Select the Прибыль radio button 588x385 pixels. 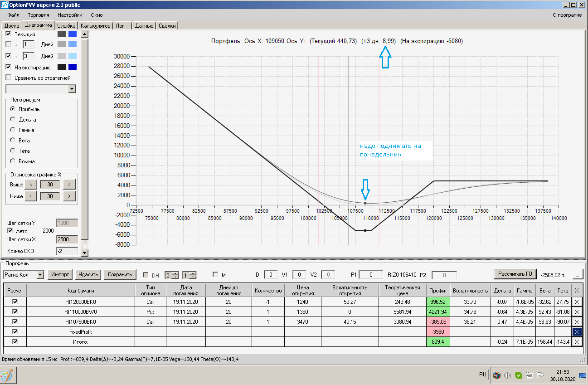coord(13,109)
